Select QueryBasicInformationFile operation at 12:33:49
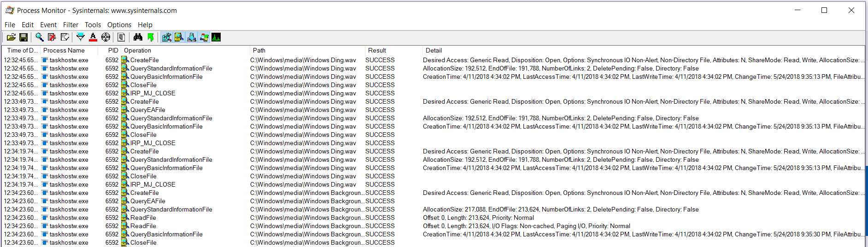 tap(166, 126)
